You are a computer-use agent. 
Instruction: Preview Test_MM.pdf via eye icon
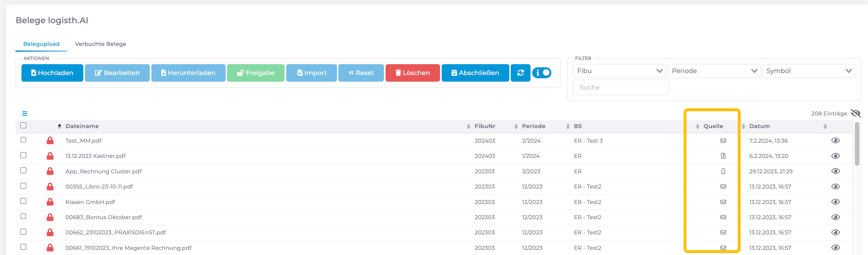(x=835, y=141)
